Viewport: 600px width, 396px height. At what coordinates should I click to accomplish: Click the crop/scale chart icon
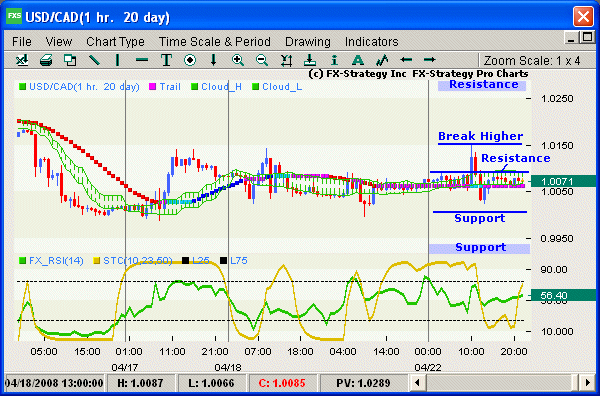(x=286, y=60)
